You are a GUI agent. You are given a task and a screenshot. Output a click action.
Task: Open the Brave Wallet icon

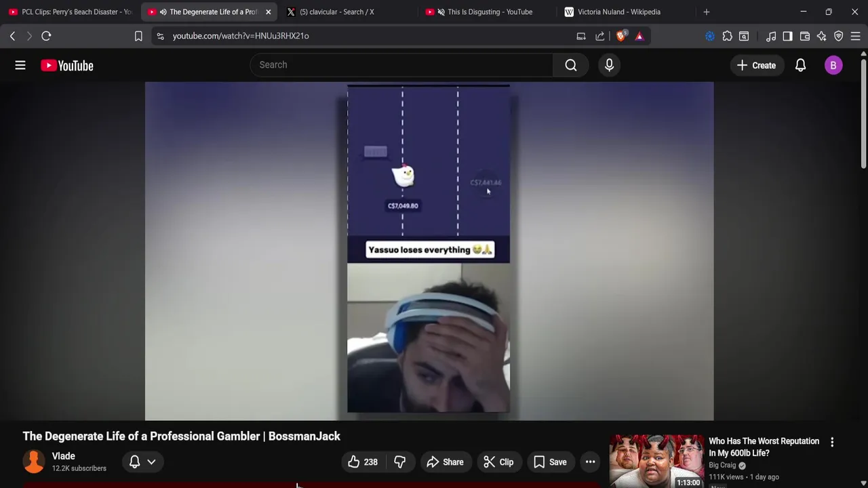pos(805,36)
